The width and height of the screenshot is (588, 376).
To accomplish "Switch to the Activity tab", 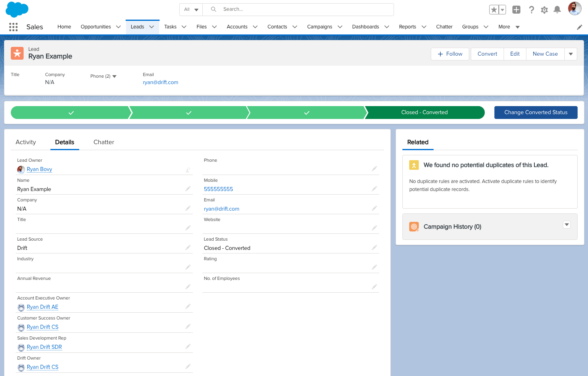I will pyautogui.click(x=26, y=142).
